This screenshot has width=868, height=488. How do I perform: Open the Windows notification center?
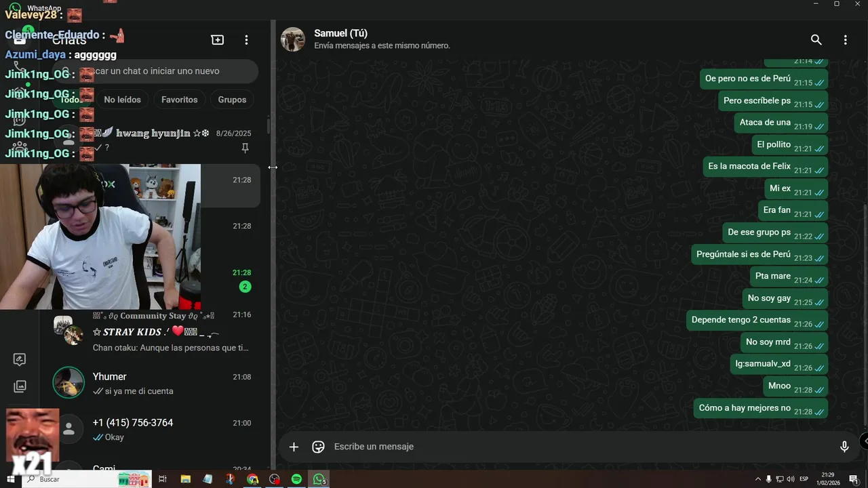pyautogui.click(x=854, y=479)
